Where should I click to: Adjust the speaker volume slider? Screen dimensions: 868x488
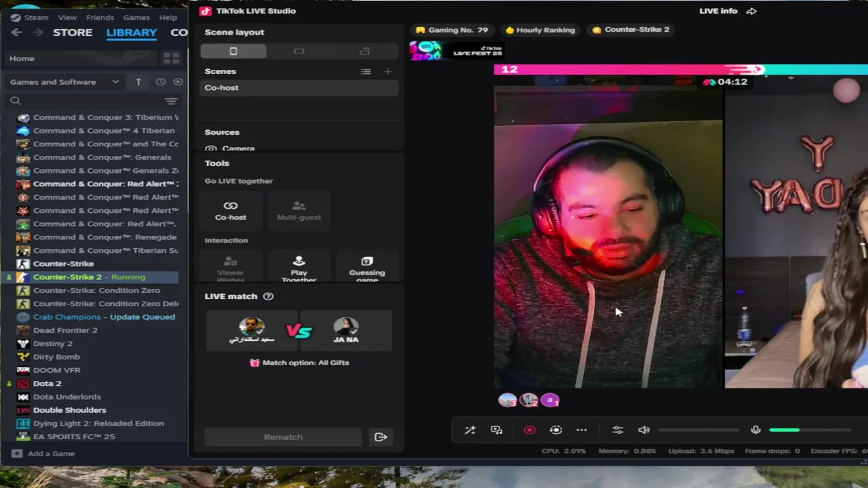698,430
